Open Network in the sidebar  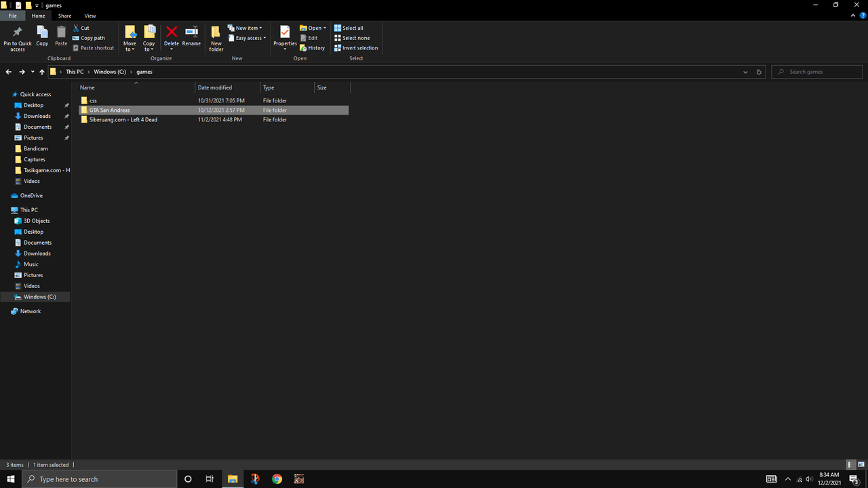(30, 311)
